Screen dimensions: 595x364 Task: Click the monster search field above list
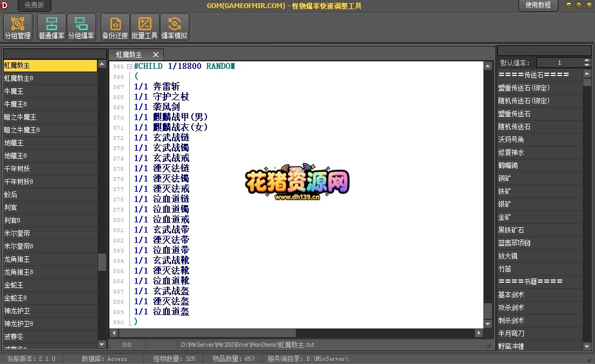(x=54, y=53)
